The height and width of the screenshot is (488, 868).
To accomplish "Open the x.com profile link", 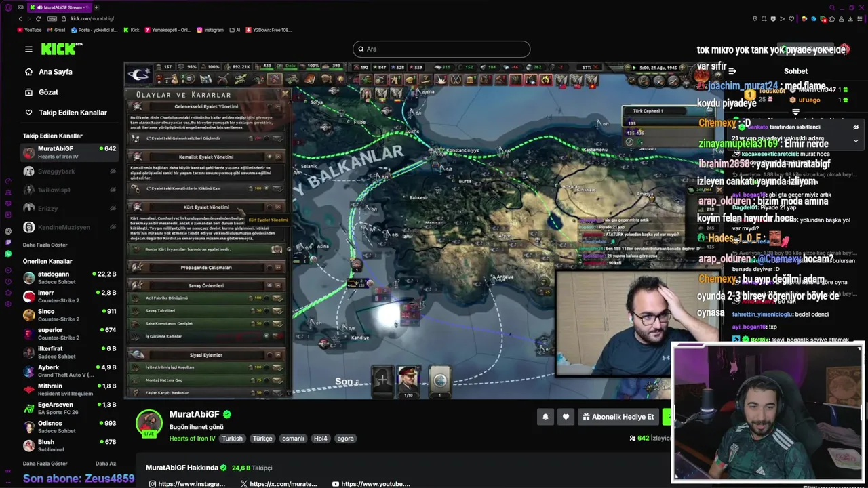I will 278,484.
